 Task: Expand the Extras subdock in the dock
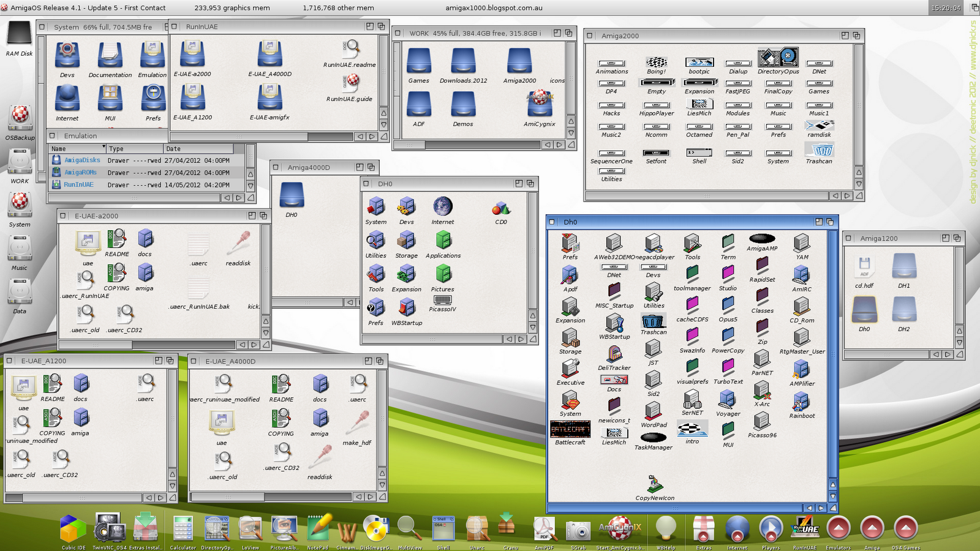(703, 529)
